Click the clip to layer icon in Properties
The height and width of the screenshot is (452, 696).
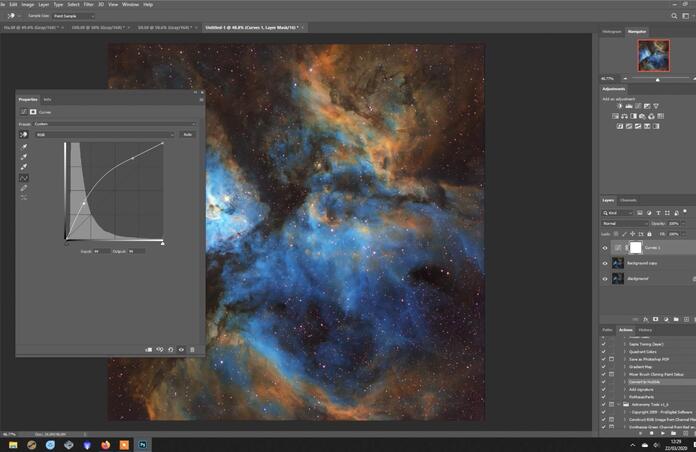(149, 350)
